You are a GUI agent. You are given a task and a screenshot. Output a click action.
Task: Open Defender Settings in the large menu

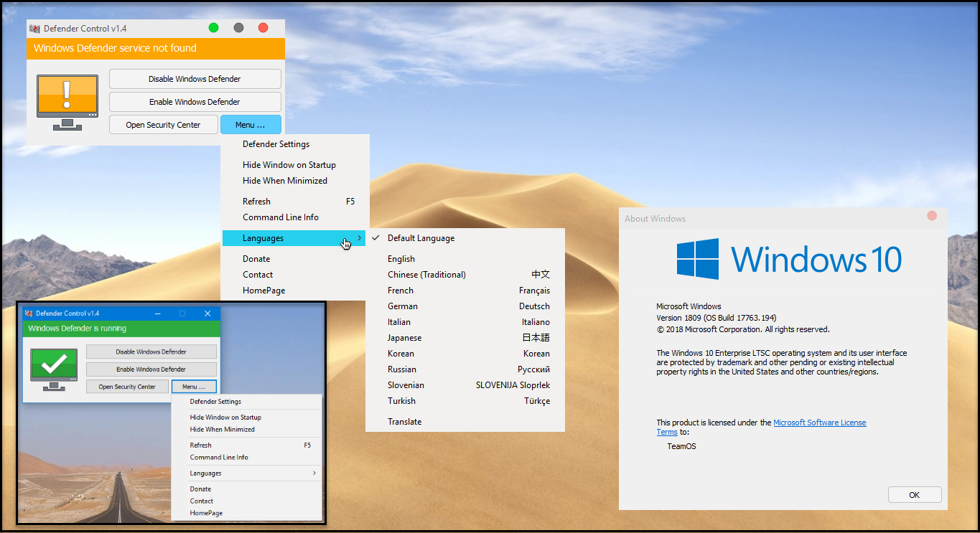pos(295,144)
